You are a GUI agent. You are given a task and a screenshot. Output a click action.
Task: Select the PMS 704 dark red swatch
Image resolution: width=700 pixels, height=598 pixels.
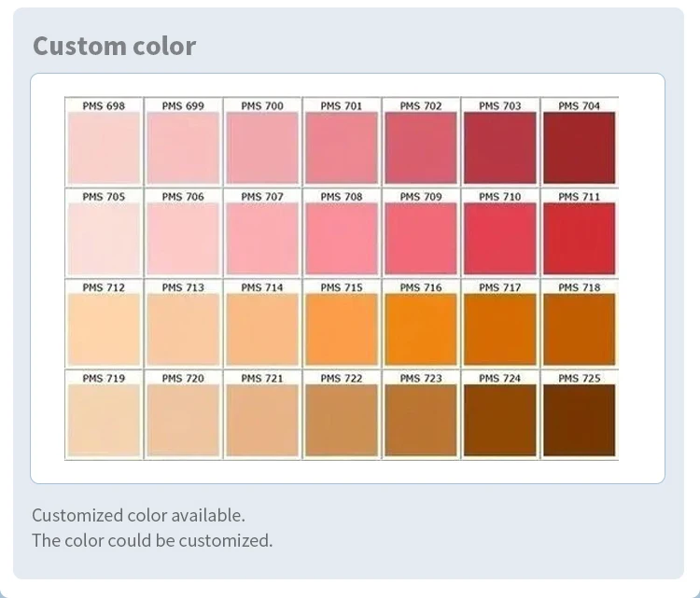point(579,147)
